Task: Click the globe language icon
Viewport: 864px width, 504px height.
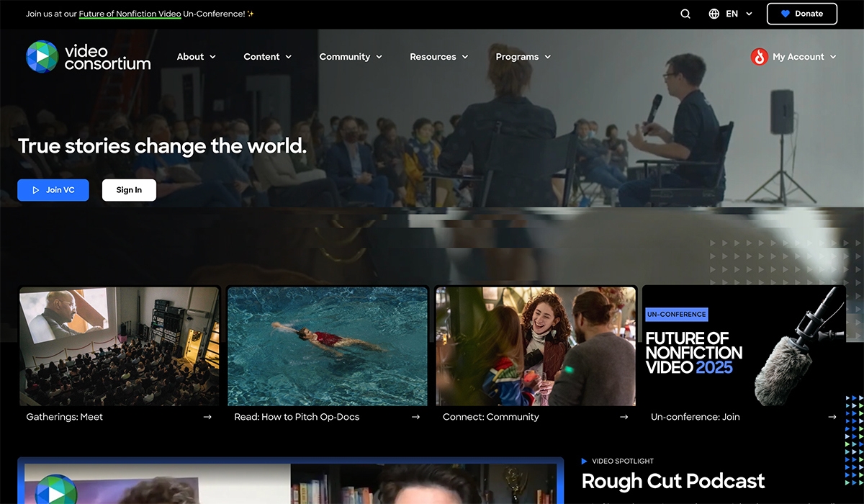Action: 714,14
